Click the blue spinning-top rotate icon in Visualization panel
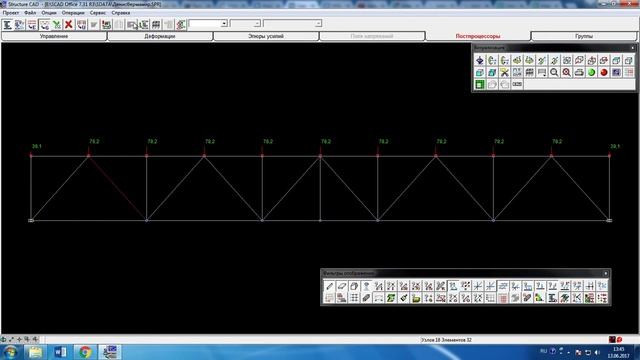Screen dimensions: 640x360 click(480, 60)
